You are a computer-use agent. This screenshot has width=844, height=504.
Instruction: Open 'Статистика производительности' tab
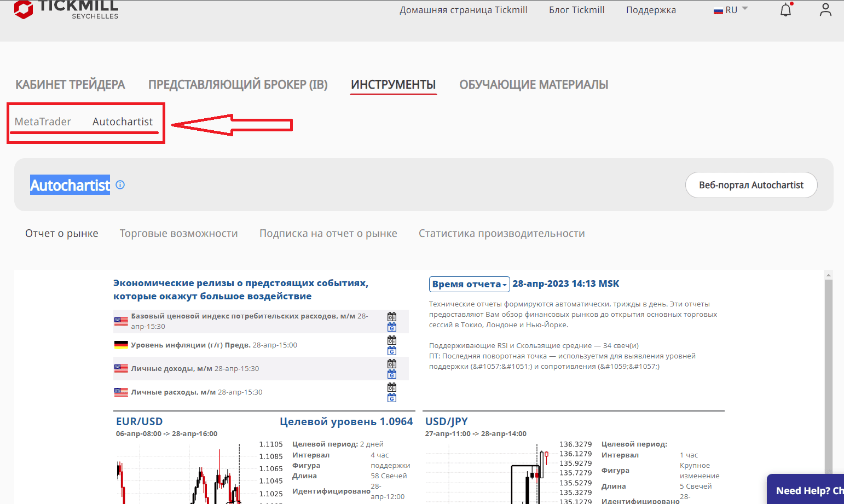click(x=502, y=234)
